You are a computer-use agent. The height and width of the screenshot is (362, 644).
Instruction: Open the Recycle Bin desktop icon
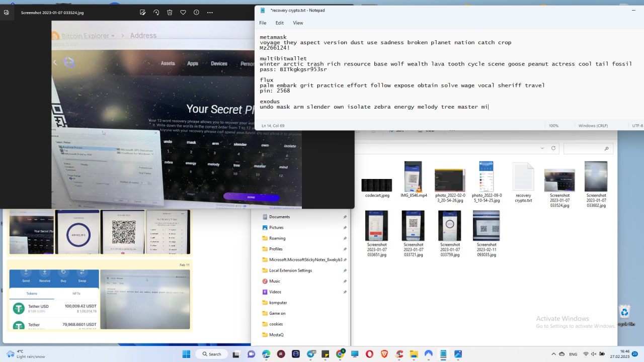[x=624, y=315]
